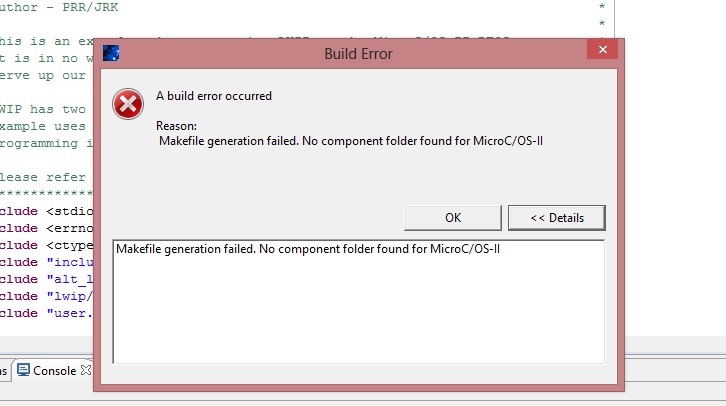Close the Console view tab

[x=86, y=370]
